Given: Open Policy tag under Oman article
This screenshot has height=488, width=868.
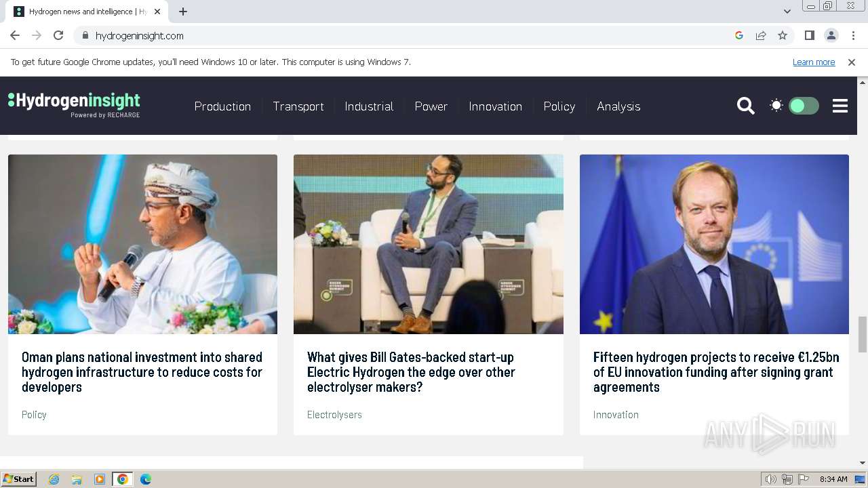Looking at the screenshot, I should tap(34, 414).
